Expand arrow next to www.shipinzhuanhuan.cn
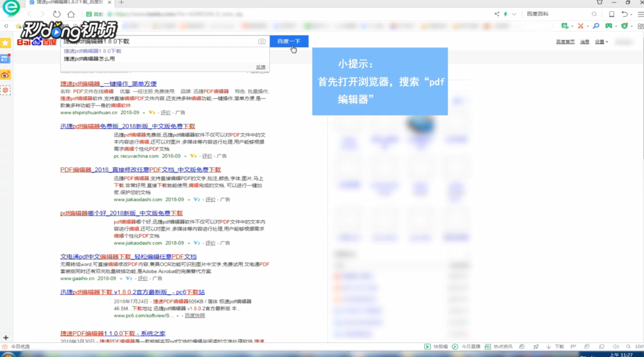The image size is (644, 357). [144, 113]
